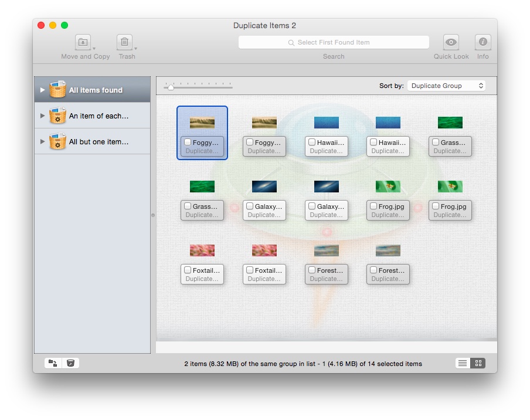
Task: Check the Foxtail checkbox beside Forest
Action: click(x=250, y=270)
